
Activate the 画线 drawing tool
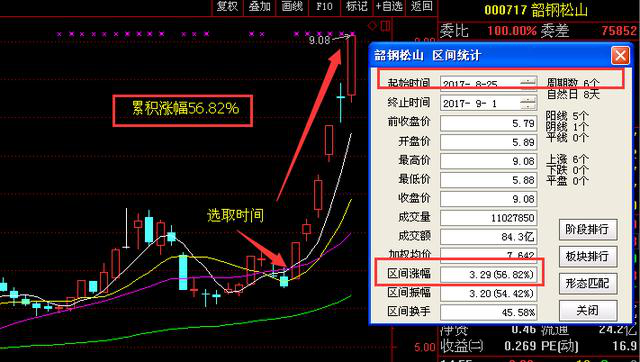click(292, 7)
